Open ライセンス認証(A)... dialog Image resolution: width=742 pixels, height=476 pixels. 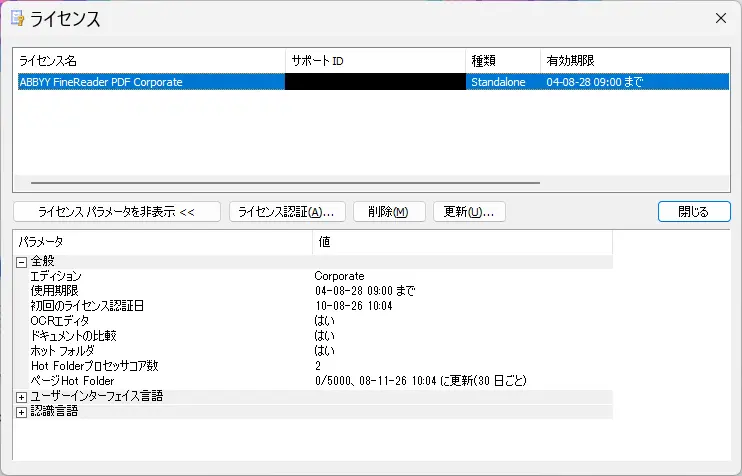coord(287,212)
